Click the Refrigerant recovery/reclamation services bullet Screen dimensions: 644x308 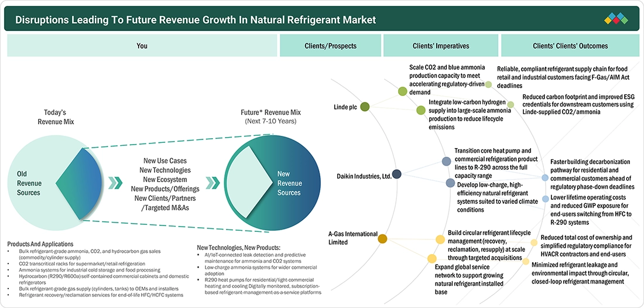[x=101, y=295]
